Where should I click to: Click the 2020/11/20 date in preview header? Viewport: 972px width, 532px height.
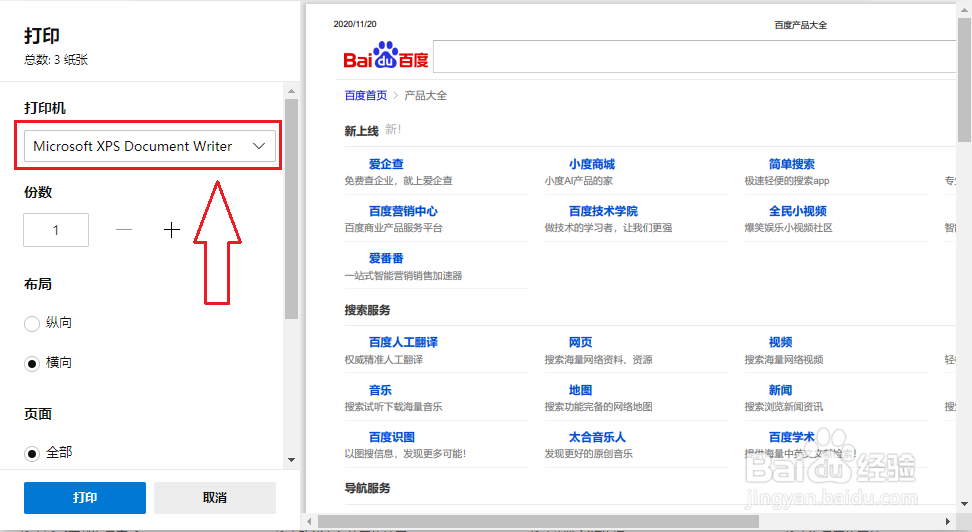[355, 24]
